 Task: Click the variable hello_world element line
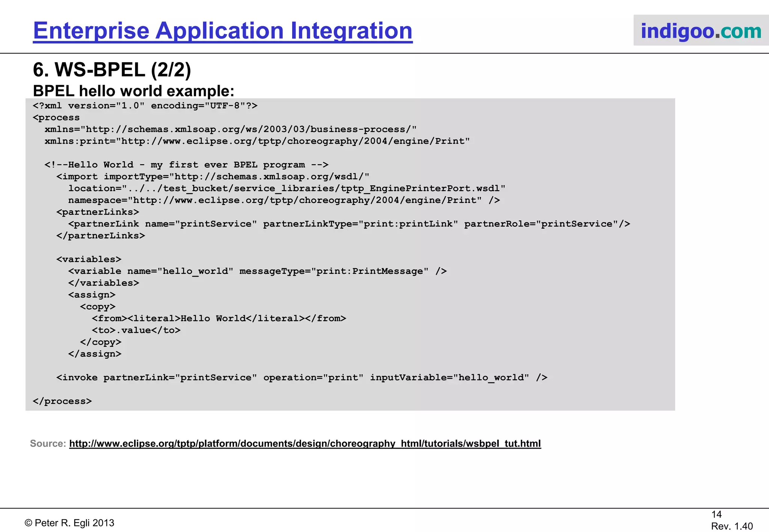[x=257, y=272]
